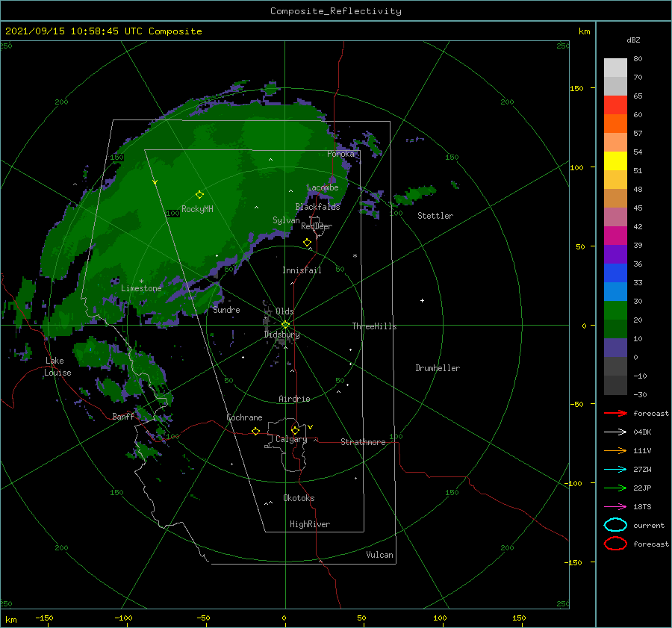This screenshot has height=628, width=672.
Task: Click the Sylvan label
Action: pos(286,220)
